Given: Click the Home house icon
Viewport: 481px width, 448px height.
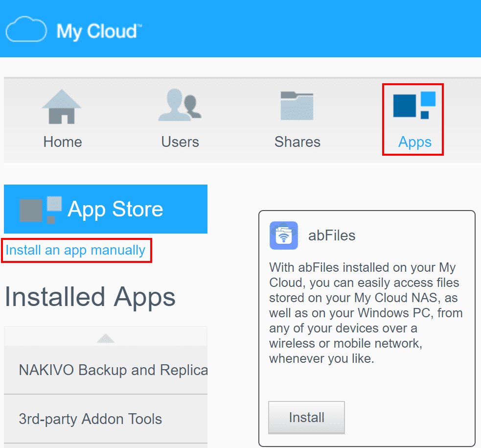Looking at the screenshot, I should [62, 106].
